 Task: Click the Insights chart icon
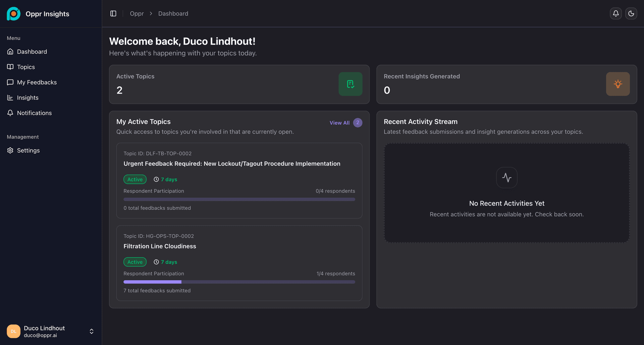point(10,98)
